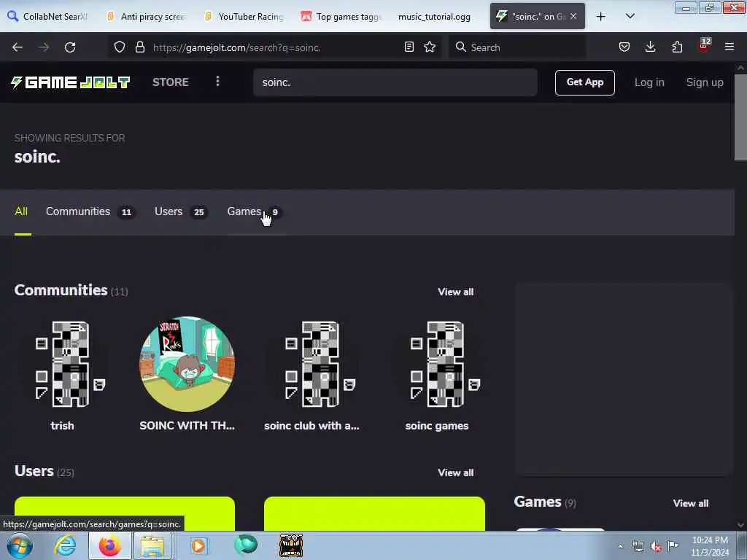
Task: Open the tracking protection shield icon
Action: click(120, 47)
